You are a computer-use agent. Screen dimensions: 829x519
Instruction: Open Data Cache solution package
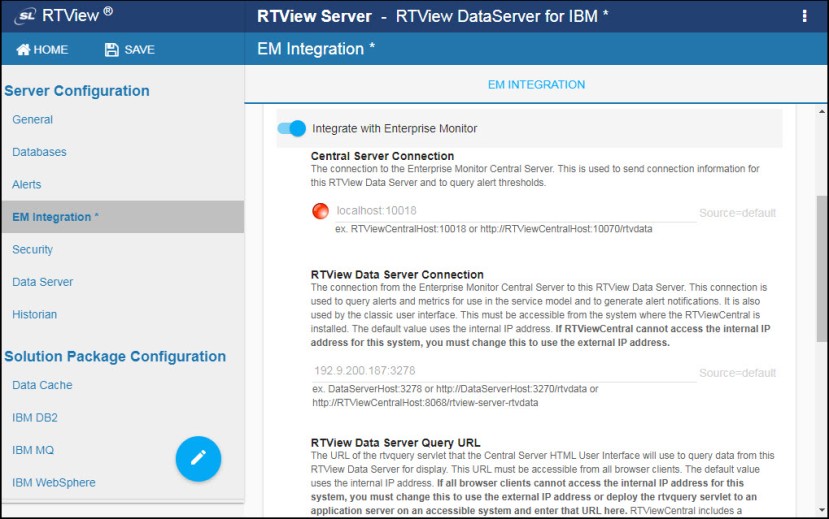42,385
